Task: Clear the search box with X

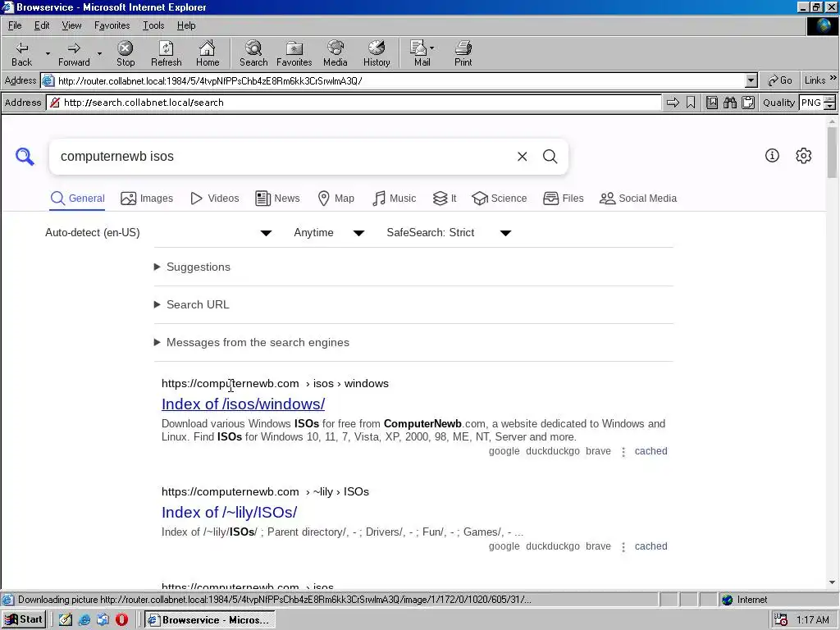Action: 523,157
